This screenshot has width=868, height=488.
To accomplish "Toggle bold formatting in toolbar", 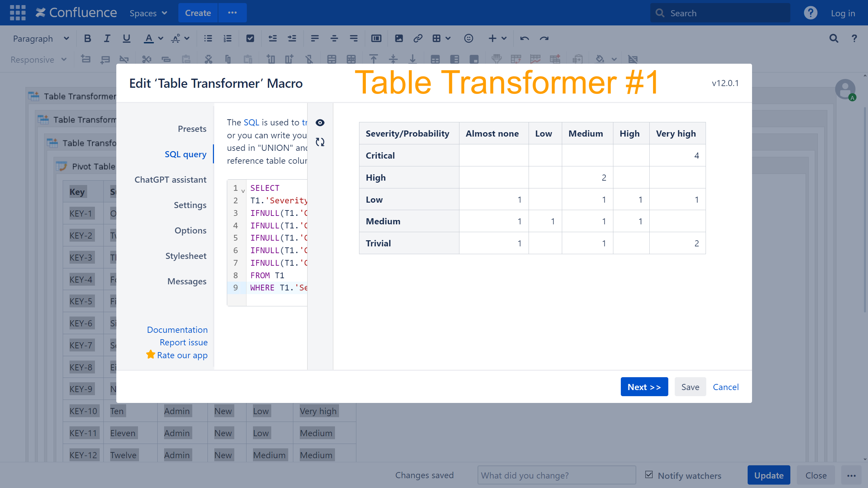I will [87, 39].
